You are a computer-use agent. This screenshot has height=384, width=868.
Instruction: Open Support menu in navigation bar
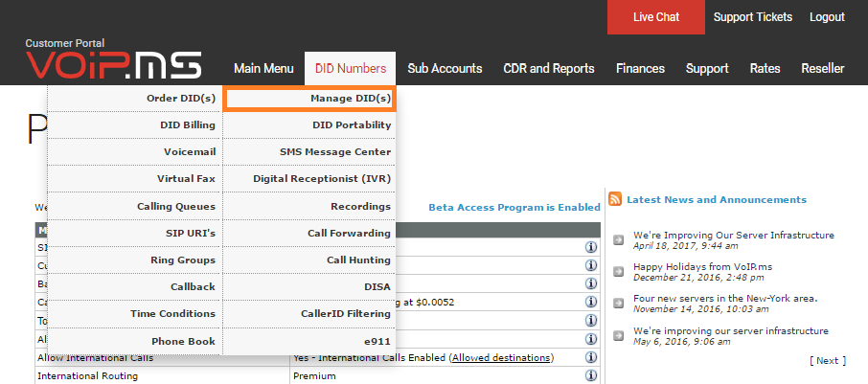(707, 69)
